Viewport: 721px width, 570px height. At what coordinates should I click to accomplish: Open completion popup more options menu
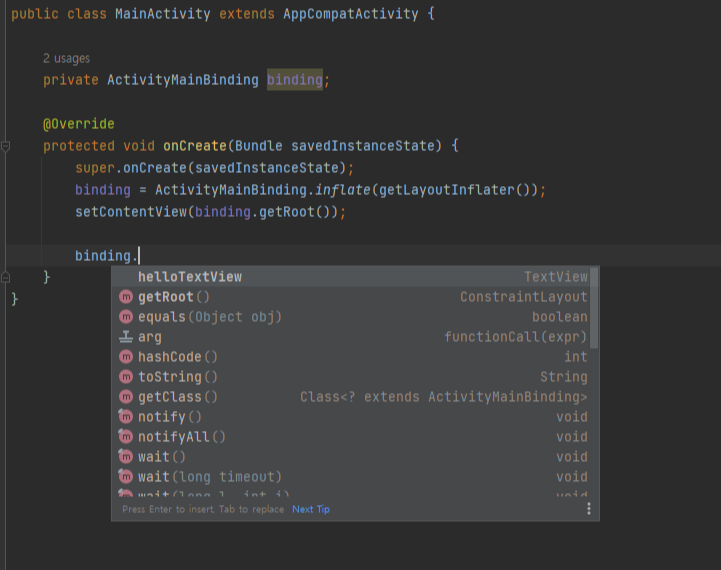coord(589,509)
